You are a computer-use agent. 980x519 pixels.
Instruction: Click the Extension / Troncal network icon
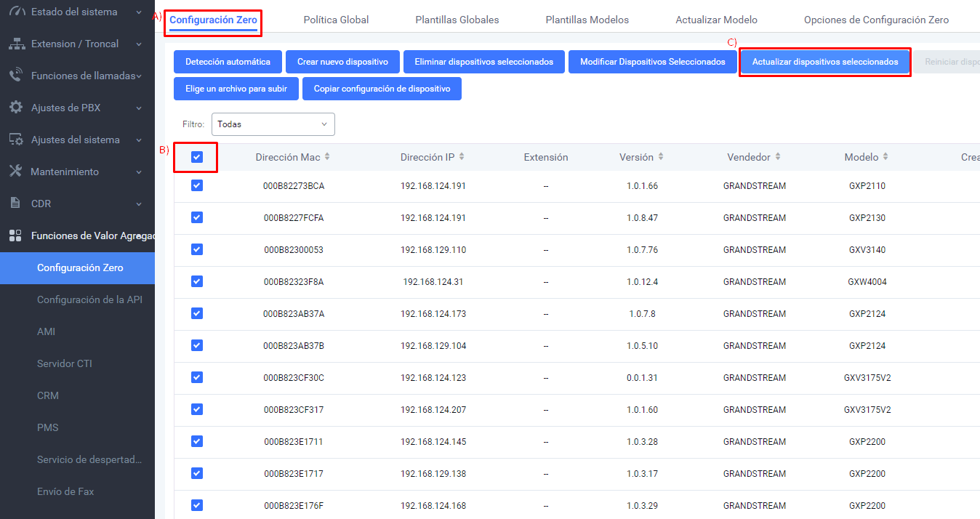coord(16,44)
